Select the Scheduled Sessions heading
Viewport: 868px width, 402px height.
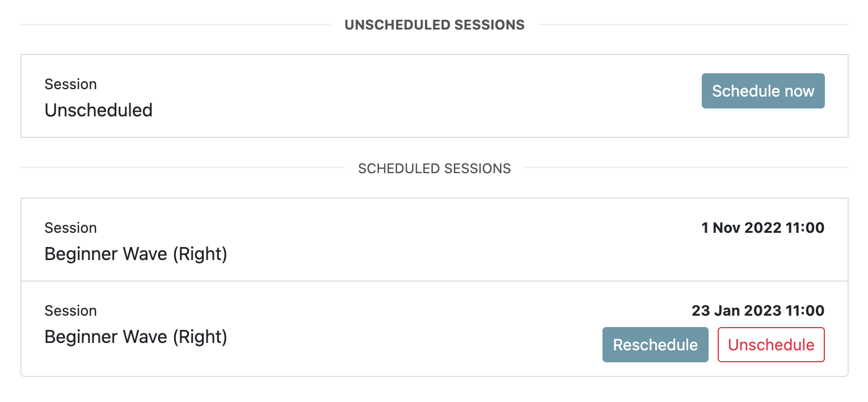pos(435,169)
